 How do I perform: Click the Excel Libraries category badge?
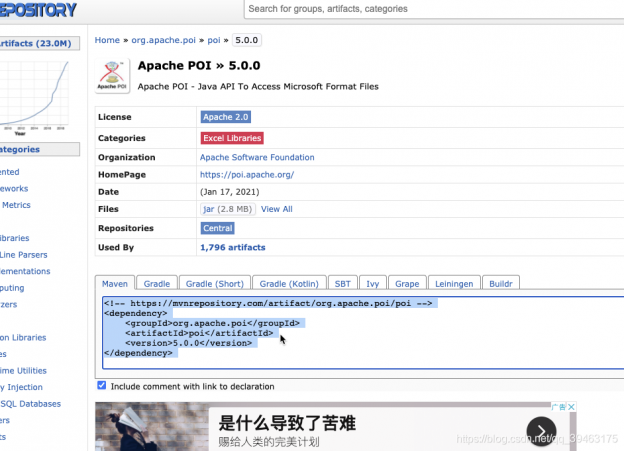(232, 138)
